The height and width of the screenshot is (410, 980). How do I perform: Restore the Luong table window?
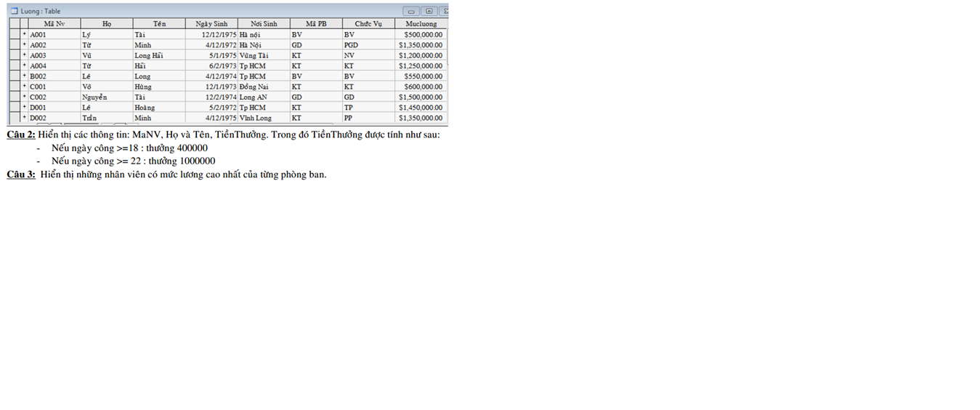(429, 11)
